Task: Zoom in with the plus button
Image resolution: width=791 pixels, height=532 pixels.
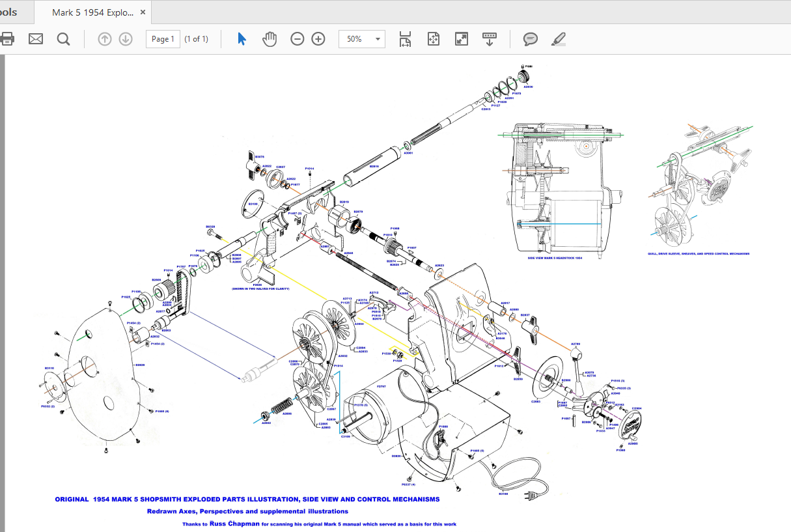Action: click(x=318, y=39)
